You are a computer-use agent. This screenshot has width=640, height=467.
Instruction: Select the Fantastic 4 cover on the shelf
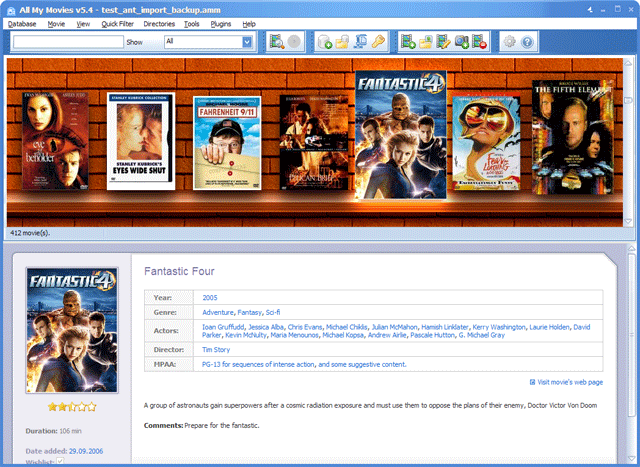401,135
